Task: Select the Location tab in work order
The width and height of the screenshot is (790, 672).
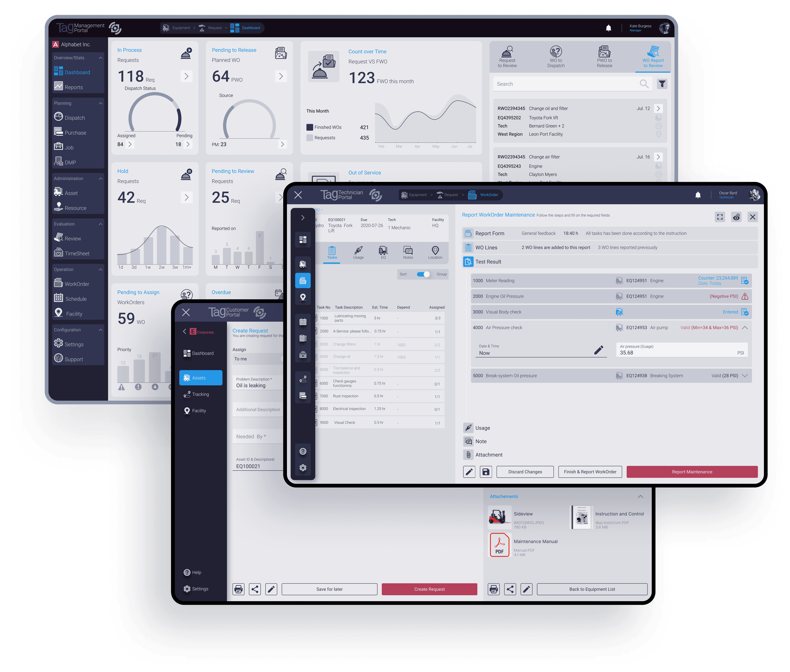Action: coord(435,253)
